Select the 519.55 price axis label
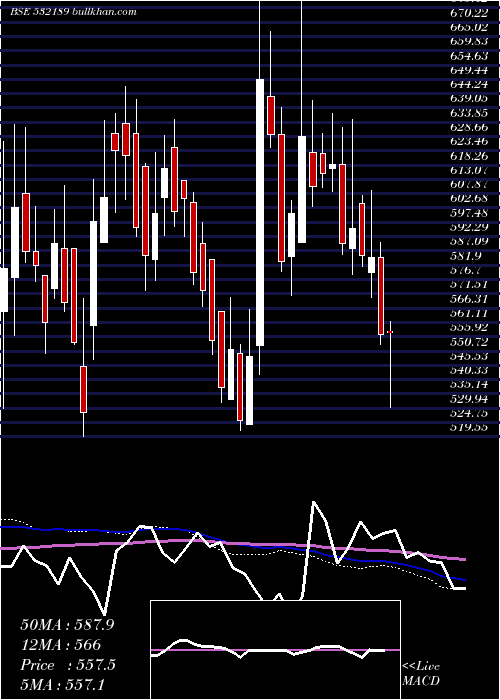 (469, 427)
